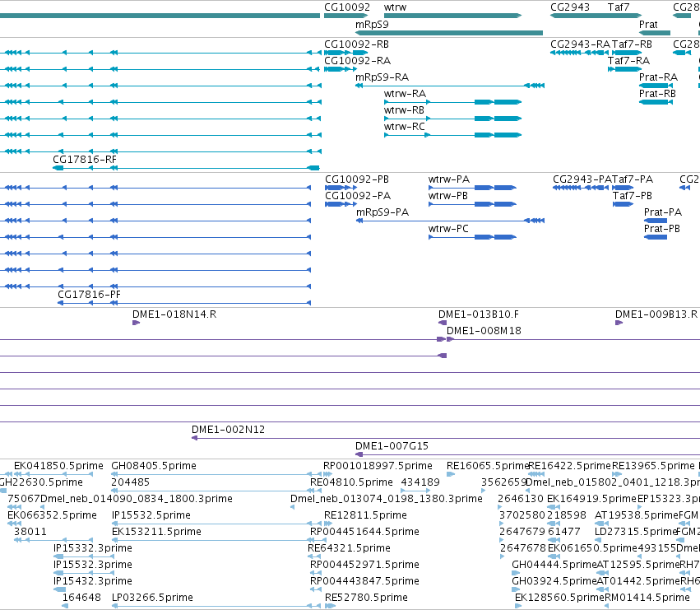Viewport: 700px width, 610px height.
Task: Select the CG2943 gene label
Action: (x=570, y=7)
